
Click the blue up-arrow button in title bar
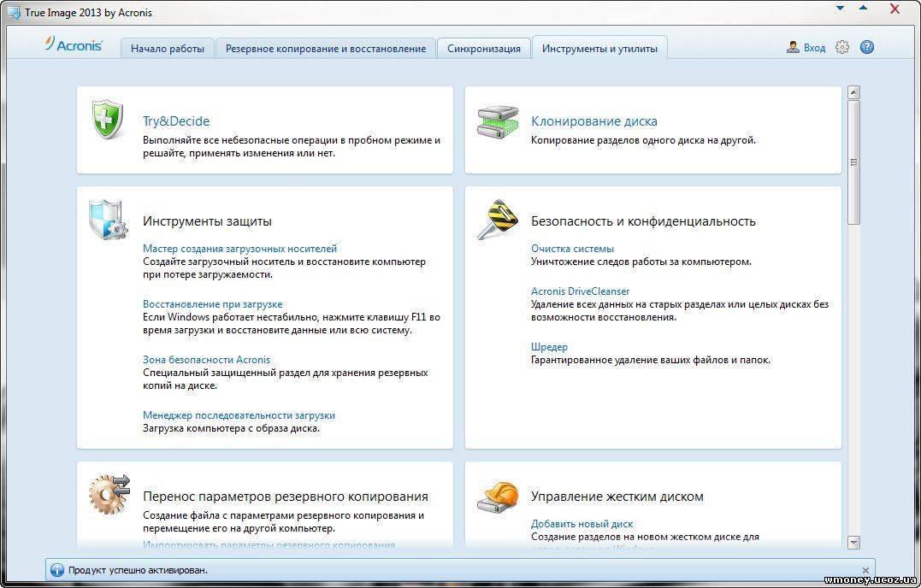pos(864,9)
